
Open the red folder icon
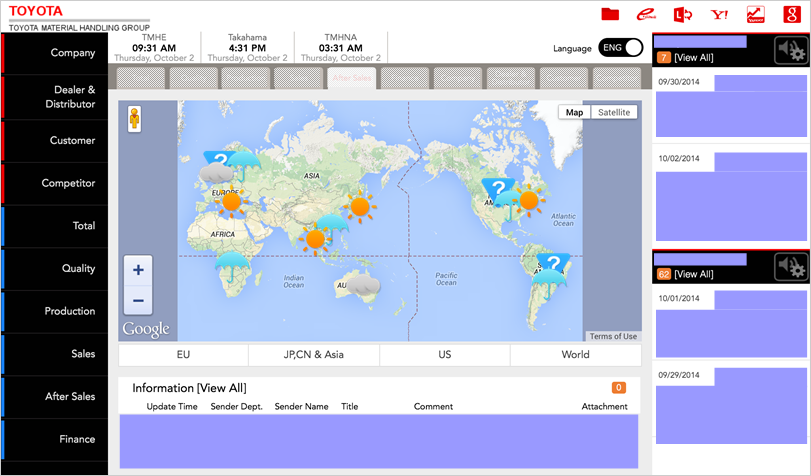pos(610,14)
